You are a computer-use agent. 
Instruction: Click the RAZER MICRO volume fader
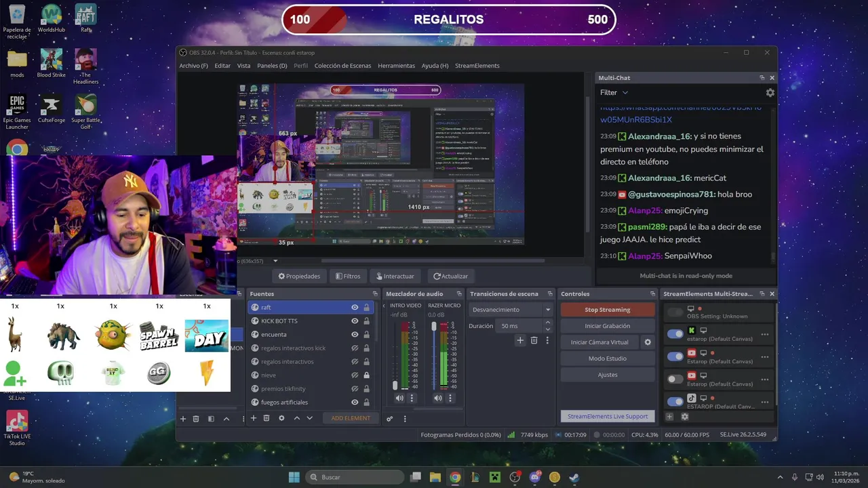click(434, 327)
